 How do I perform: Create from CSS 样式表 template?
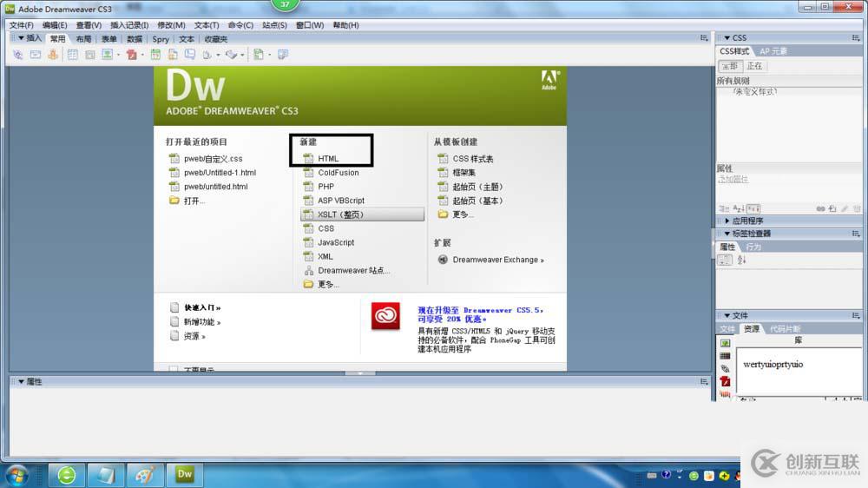(x=472, y=158)
